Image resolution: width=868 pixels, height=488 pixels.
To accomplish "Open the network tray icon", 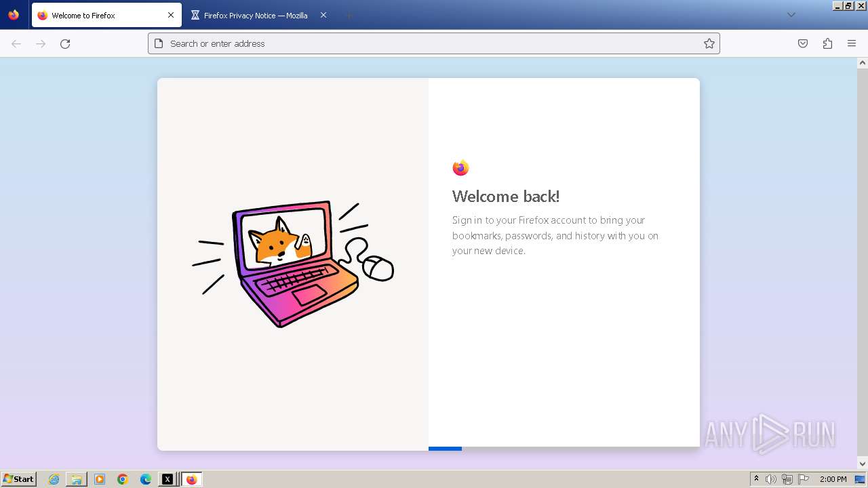I will coord(787,479).
